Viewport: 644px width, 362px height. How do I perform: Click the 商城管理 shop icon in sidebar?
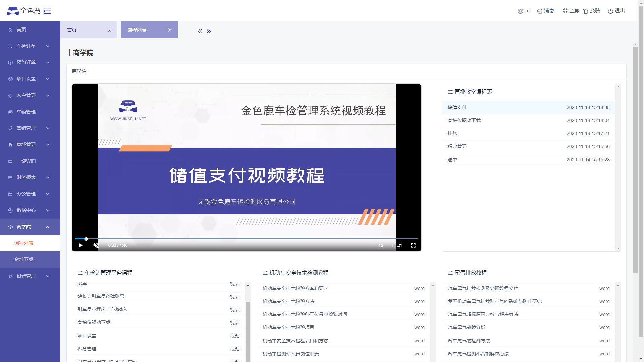10,145
